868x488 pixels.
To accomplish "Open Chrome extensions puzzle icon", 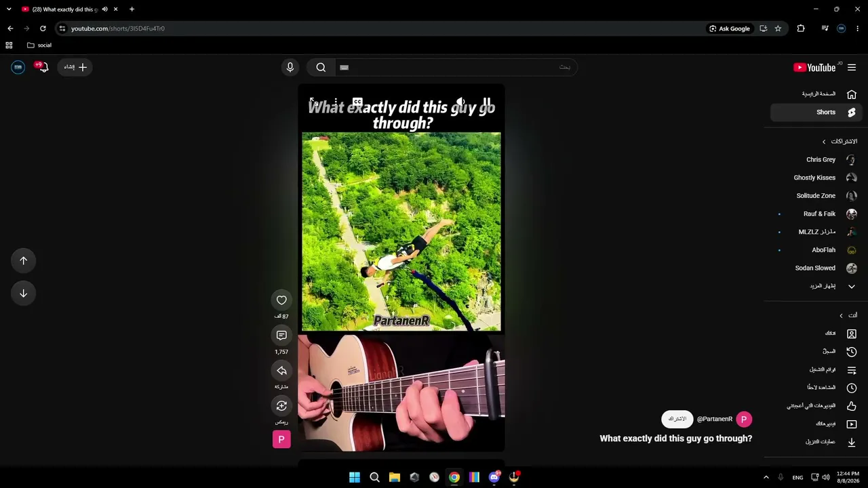I will coord(801,28).
